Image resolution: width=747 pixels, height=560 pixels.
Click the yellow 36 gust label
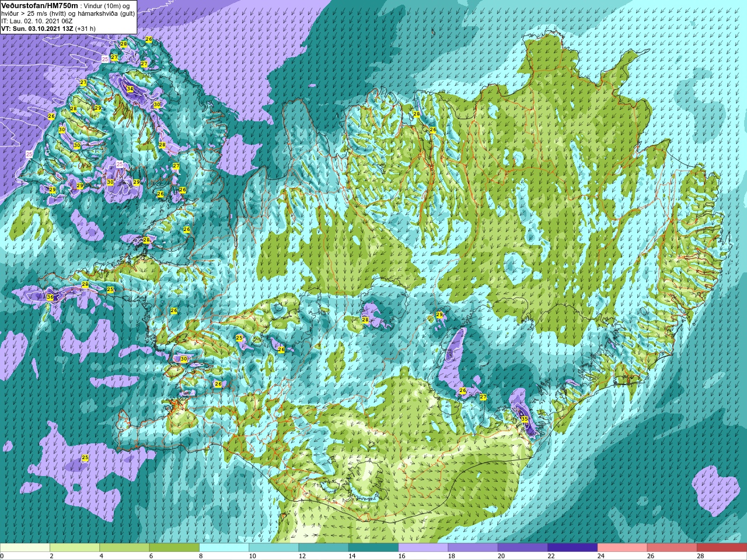pos(50,297)
